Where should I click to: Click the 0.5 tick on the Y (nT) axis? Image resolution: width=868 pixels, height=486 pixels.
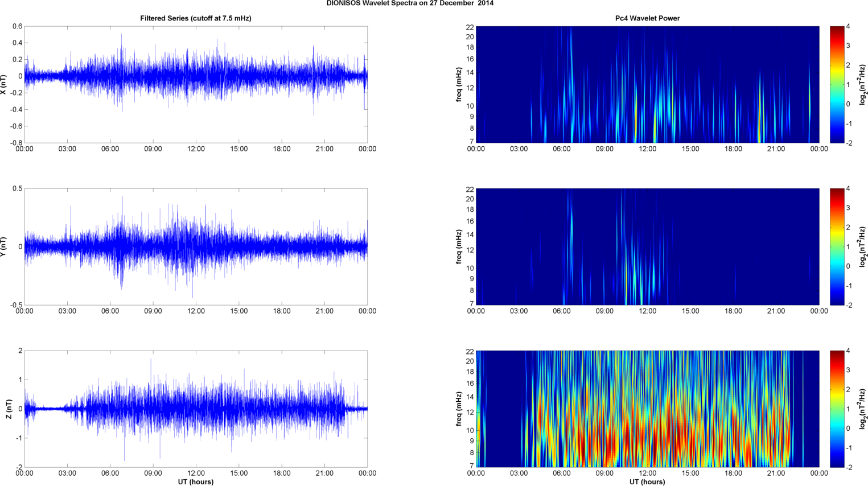(17, 188)
